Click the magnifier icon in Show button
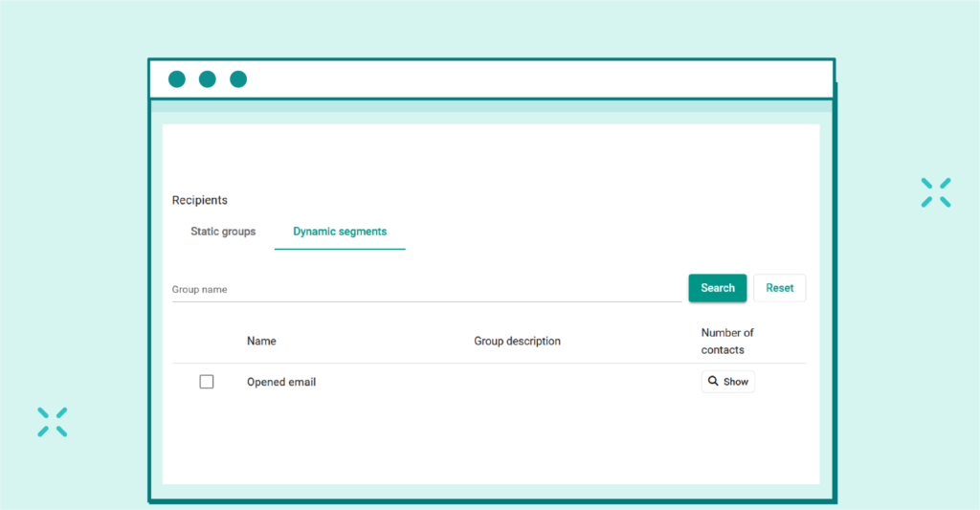This screenshot has height=510, width=980. click(713, 382)
